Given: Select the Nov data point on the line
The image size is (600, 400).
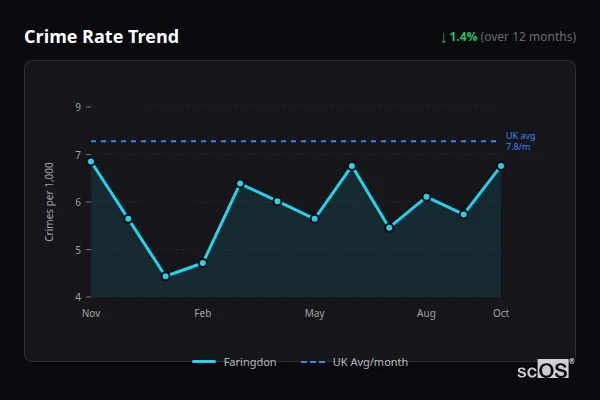Looking at the screenshot, I should coord(91,162).
